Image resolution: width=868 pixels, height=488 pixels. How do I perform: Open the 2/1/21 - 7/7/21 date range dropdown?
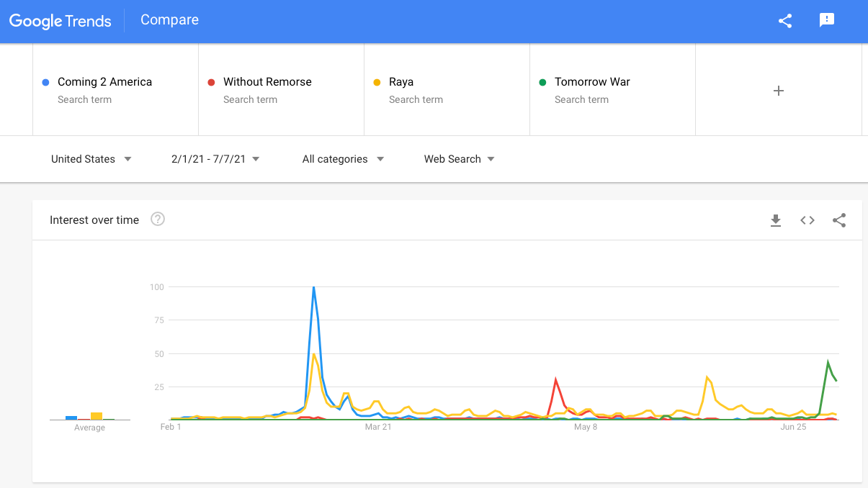[x=215, y=159]
